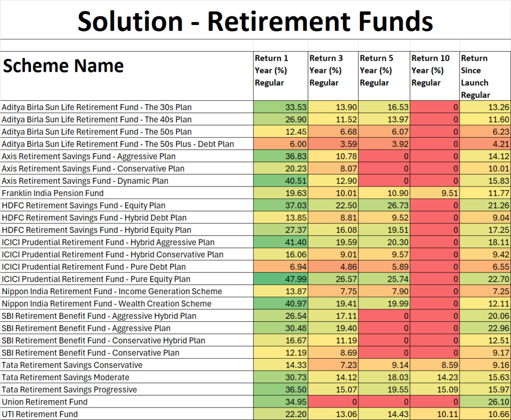The width and height of the screenshot is (511, 420).
Task: Select the Return 3 Year (%) Regular header
Action: point(333,76)
